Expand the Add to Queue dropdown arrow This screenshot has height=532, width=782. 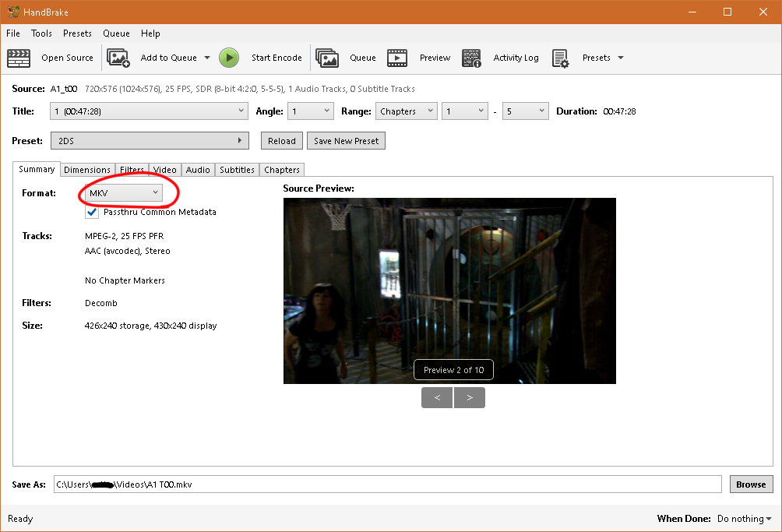[207, 58]
